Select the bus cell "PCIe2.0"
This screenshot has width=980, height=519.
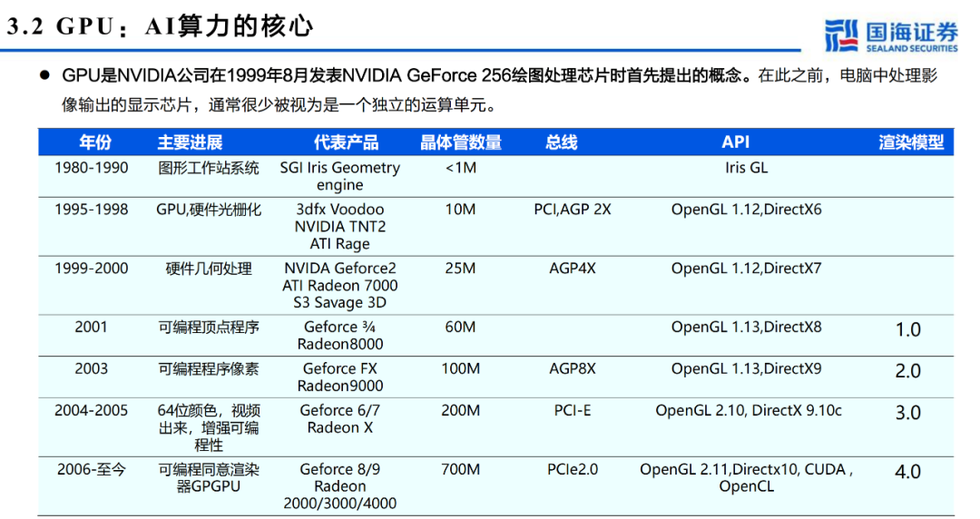pyautogui.click(x=572, y=470)
